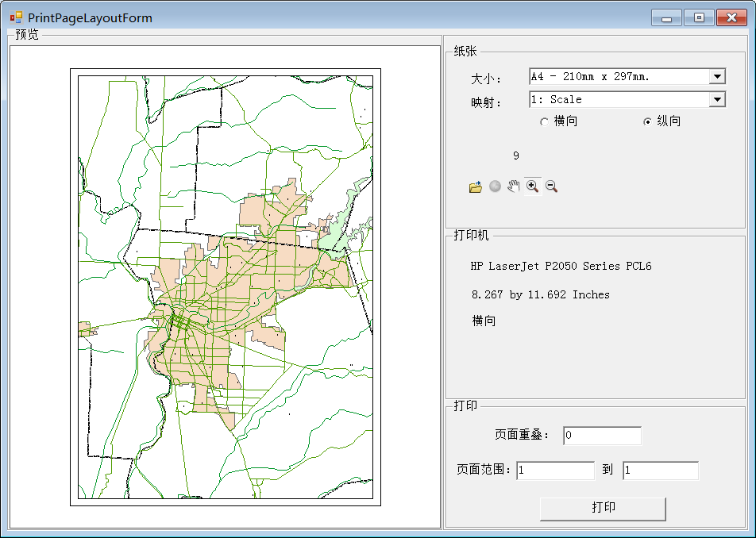
Task: Select the zoom out magnifier tool
Action: point(551,186)
